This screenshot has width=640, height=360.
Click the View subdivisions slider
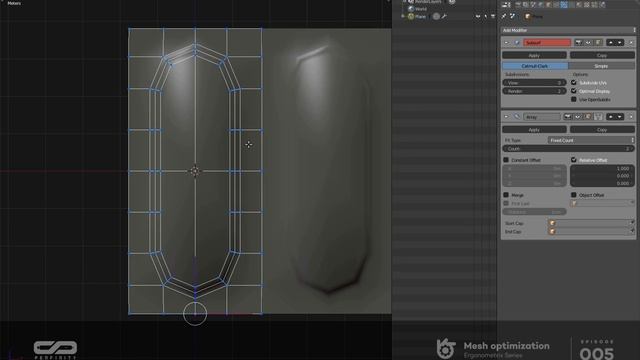tap(534, 82)
